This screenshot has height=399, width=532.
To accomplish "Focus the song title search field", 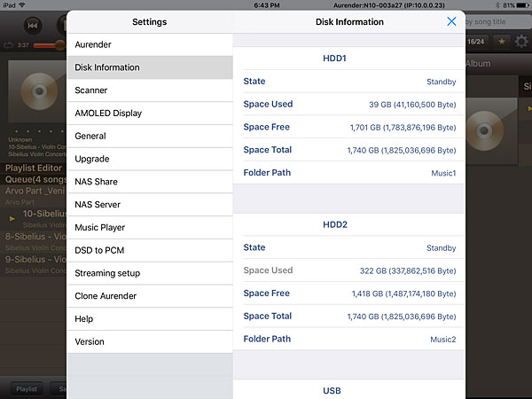I will point(498,21).
